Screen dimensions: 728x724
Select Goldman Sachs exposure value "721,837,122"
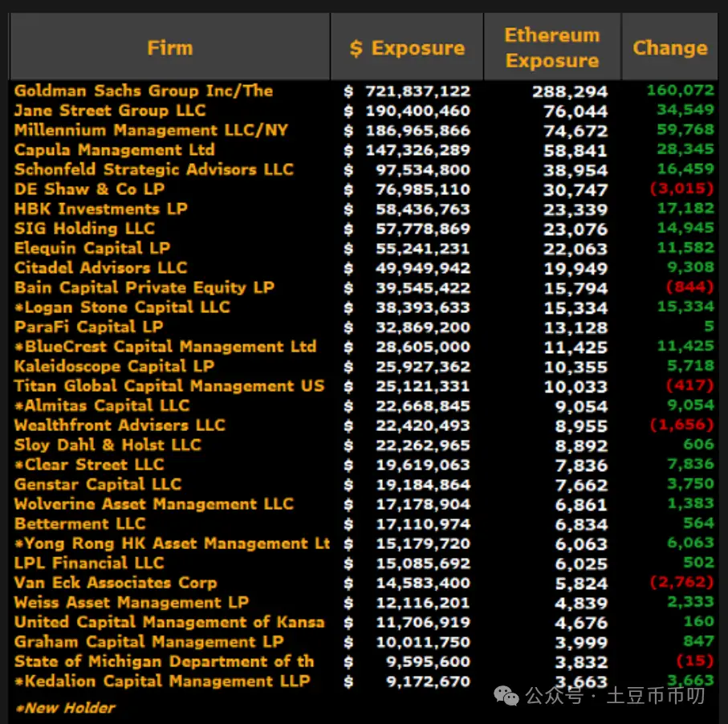click(418, 91)
